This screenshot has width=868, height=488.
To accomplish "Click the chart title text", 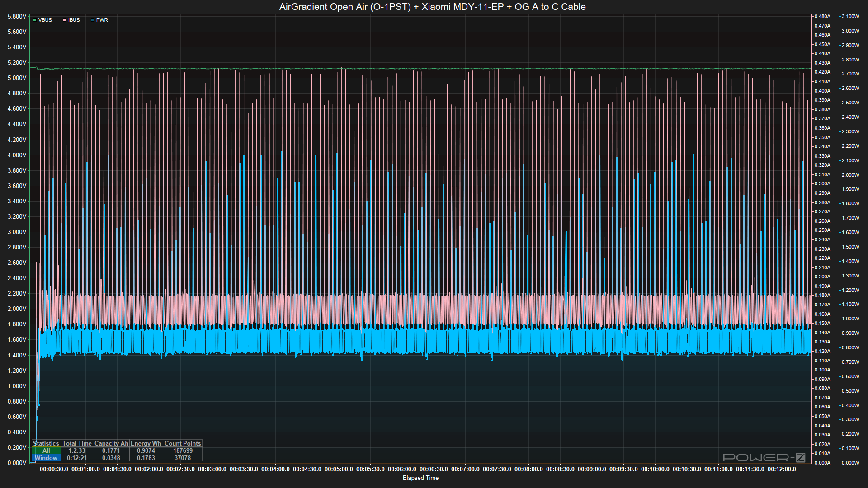I will [432, 7].
